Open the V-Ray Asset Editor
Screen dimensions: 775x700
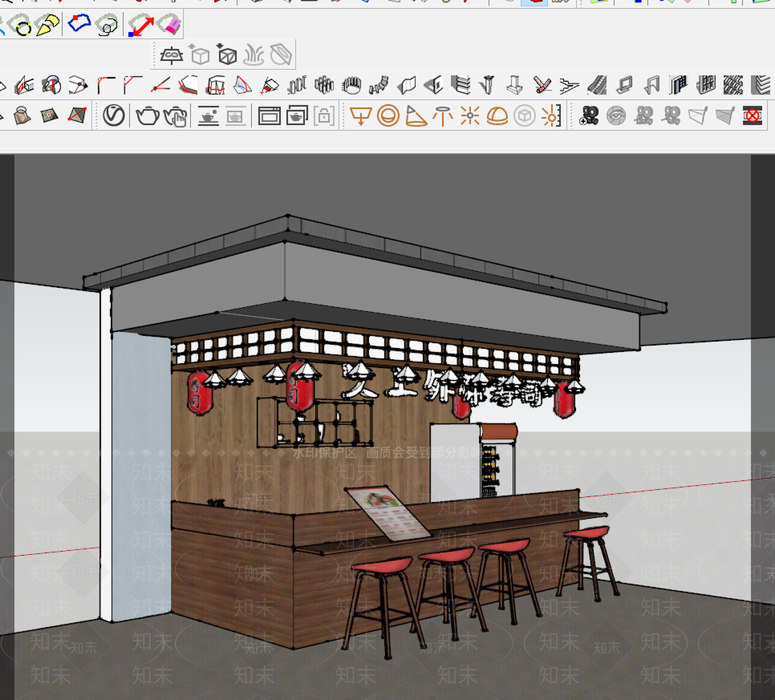(x=114, y=115)
